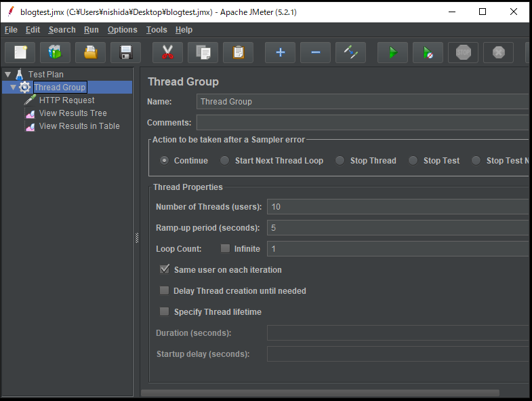
Task: Expand all tree nodes with plus icon
Action: click(281, 53)
